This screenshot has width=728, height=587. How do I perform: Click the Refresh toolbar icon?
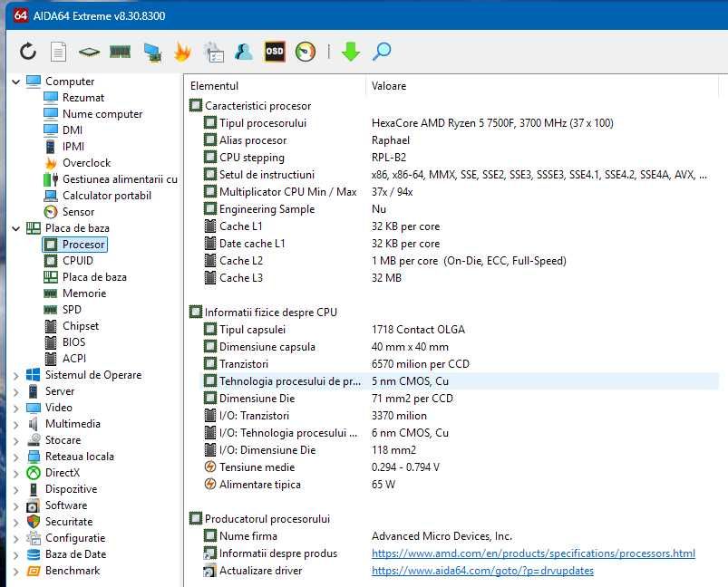pos(28,52)
